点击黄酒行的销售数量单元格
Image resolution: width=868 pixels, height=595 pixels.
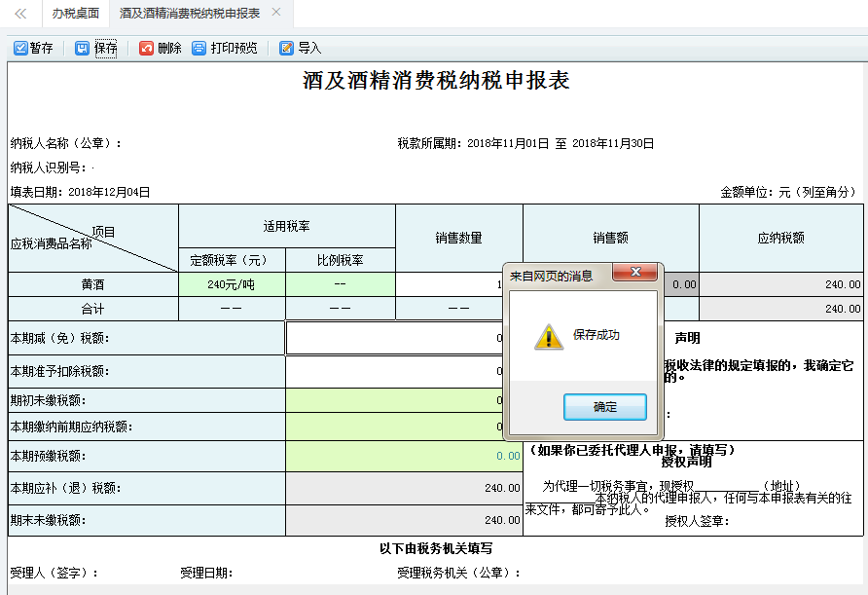point(457,282)
